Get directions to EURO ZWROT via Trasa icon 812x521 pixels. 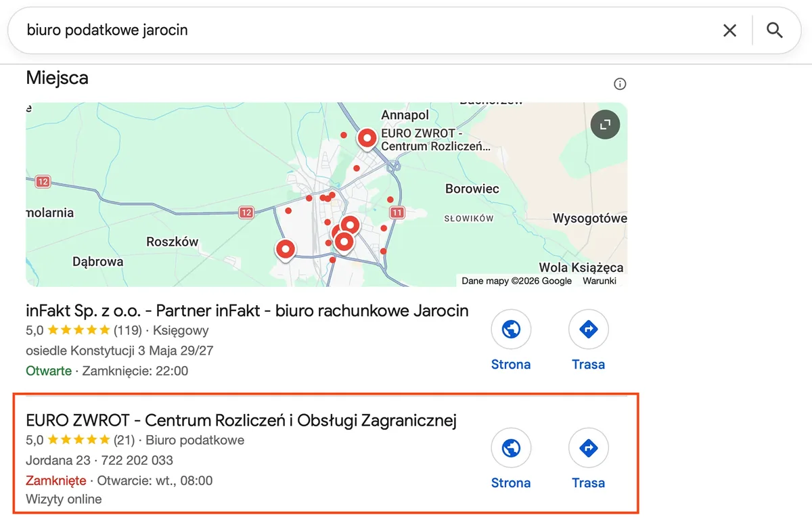click(x=589, y=448)
